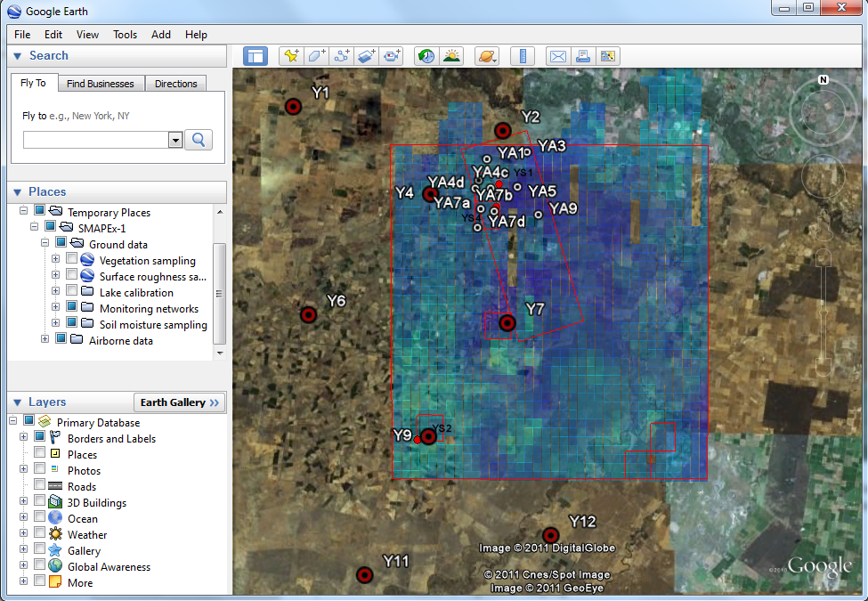Select the Add Path tool
This screenshot has height=601, width=868.
tap(341, 56)
